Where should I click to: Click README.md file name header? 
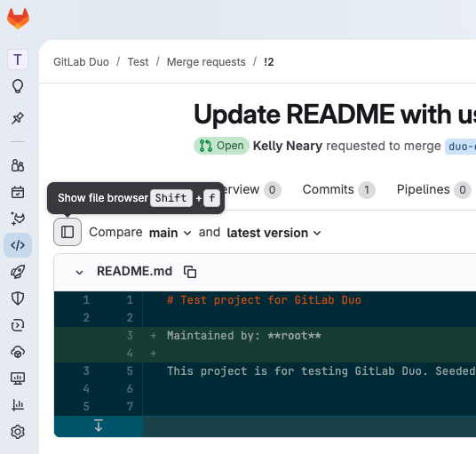(134, 271)
